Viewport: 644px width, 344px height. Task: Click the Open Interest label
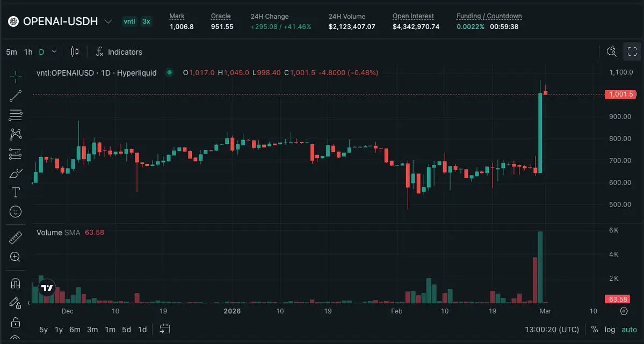413,16
